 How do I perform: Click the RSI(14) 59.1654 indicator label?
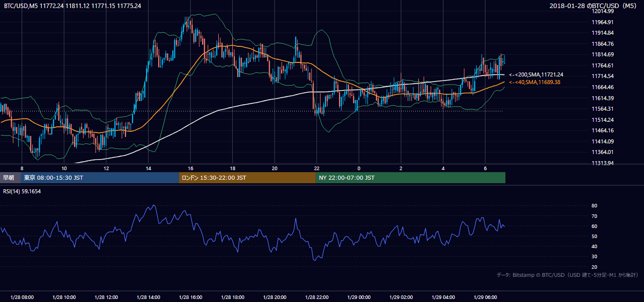pyautogui.click(x=22, y=191)
